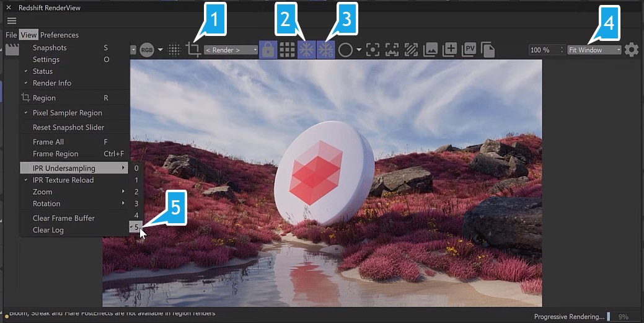Select undersampling value 3
Screen dimensions: 644x323
click(136, 203)
